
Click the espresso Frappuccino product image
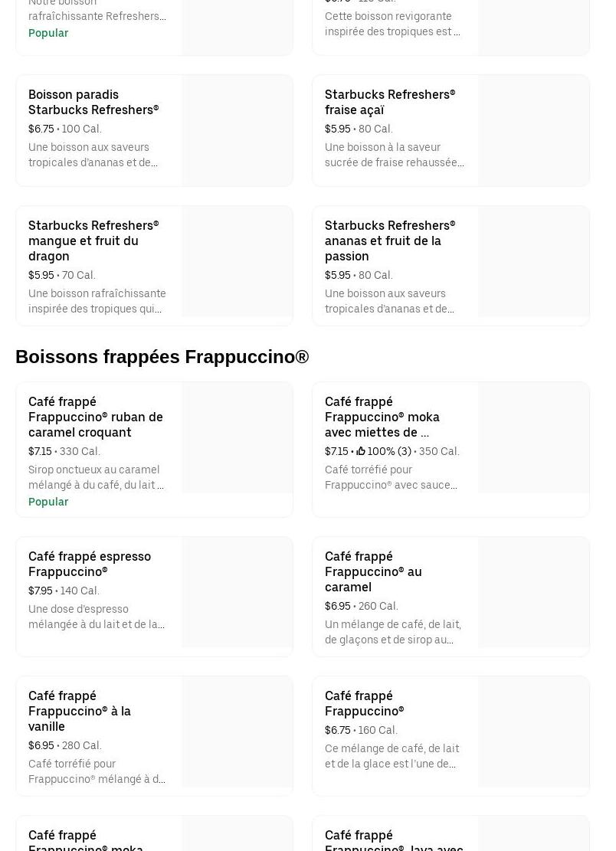pos(237,592)
